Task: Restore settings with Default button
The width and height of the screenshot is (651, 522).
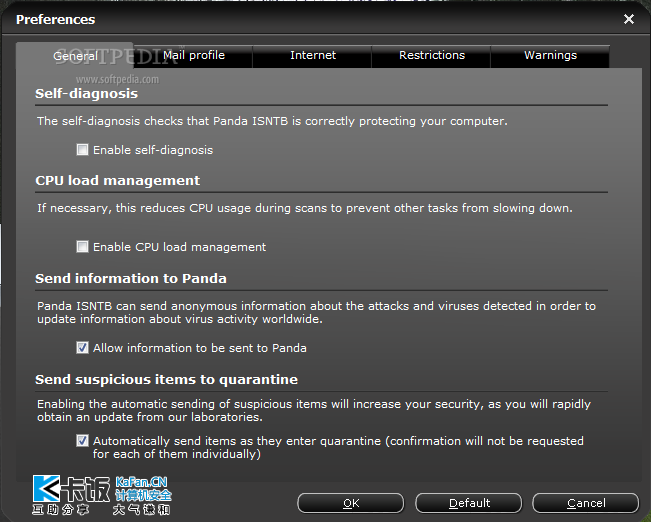Action: (x=469, y=503)
